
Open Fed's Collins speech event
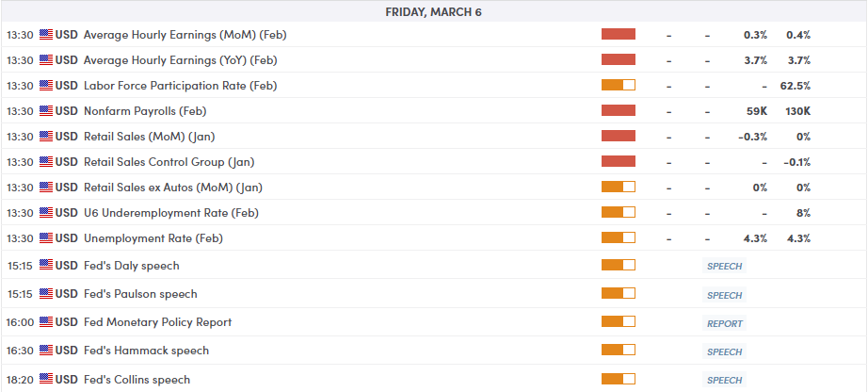click(137, 380)
